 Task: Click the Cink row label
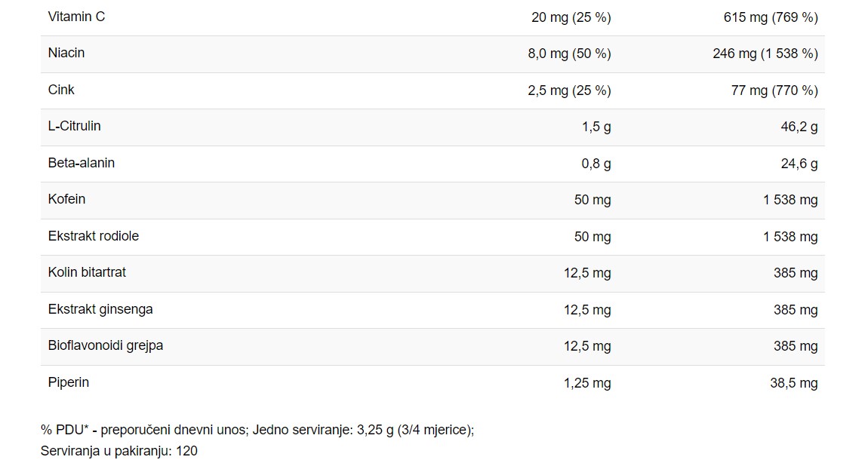[x=61, y=90]
